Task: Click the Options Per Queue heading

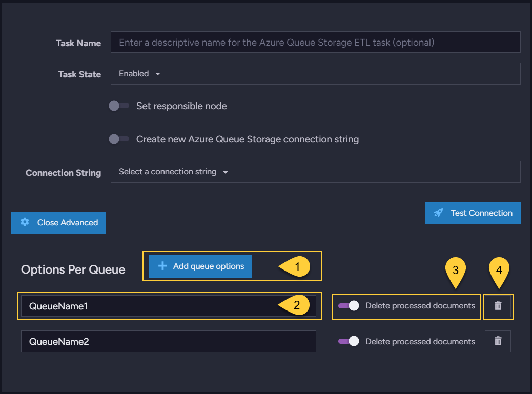Action: pos(73,269)
